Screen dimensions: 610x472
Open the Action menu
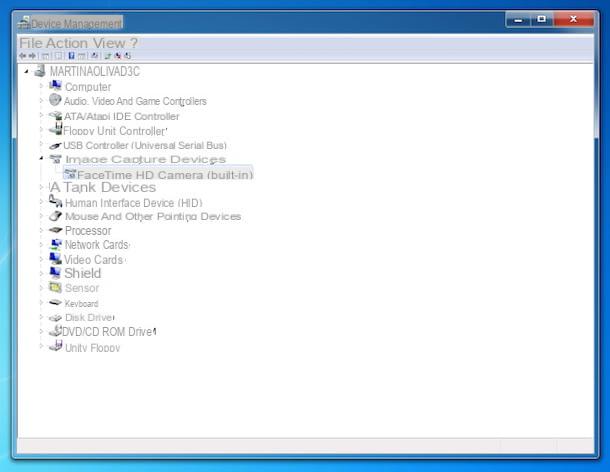pos(67,43)
